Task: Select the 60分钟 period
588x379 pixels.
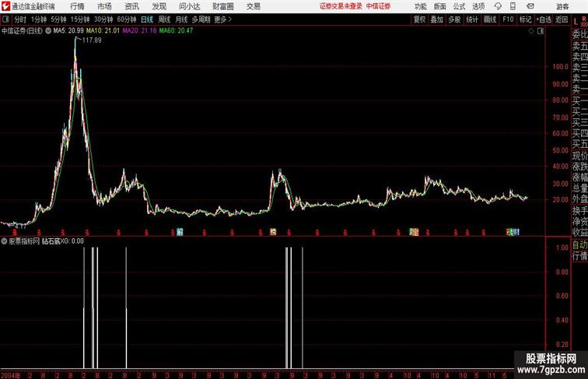Action: (127, 19)
